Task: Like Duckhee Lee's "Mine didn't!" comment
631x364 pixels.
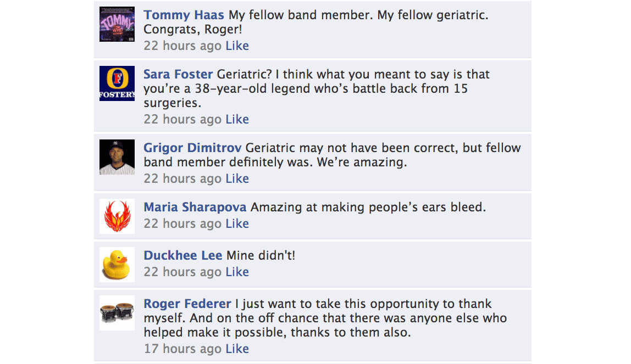Action: (237, 272)
